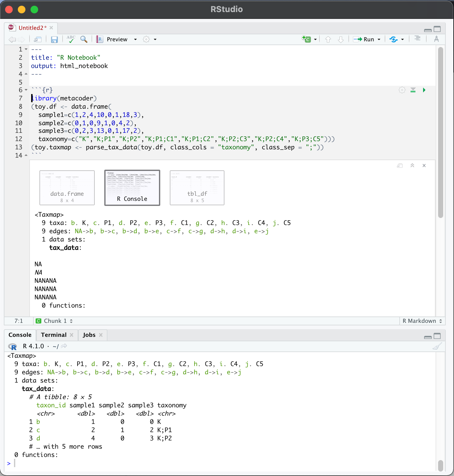Go to next chunk down arrow

(341, 39)
